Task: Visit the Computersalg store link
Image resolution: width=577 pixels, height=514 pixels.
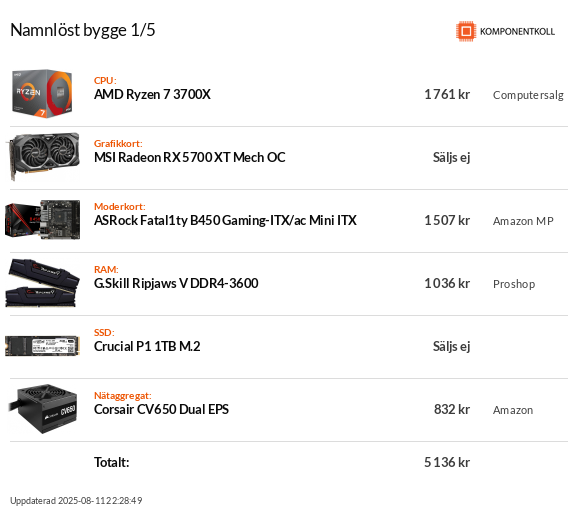Action: [x=528, y=95]
